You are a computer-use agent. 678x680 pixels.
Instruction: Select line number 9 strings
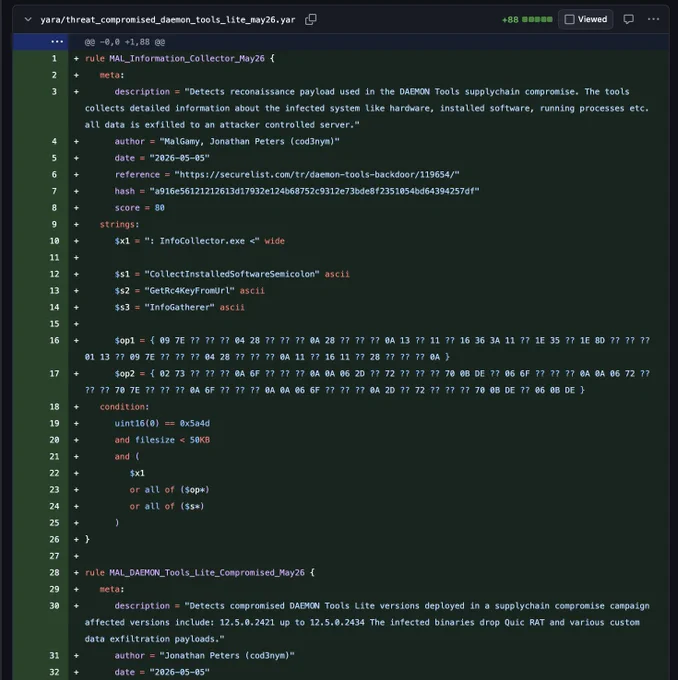pyautogui.click(x=54, y=224)
